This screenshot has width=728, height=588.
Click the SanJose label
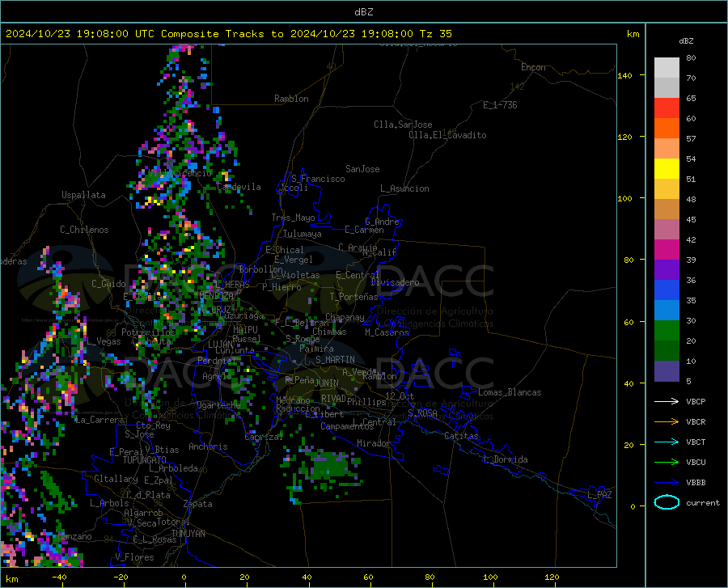(362, 169)
